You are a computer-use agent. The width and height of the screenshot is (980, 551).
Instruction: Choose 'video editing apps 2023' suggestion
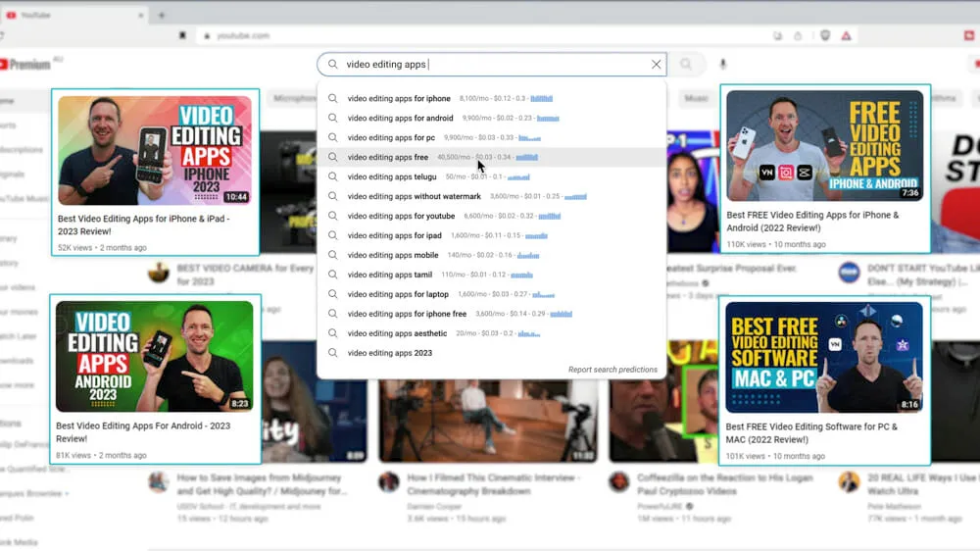tap(389, 353)
